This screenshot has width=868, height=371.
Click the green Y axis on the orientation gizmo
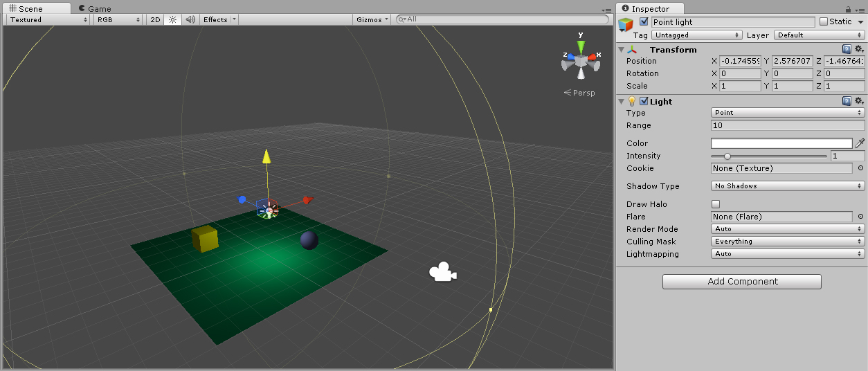[581, 46]
